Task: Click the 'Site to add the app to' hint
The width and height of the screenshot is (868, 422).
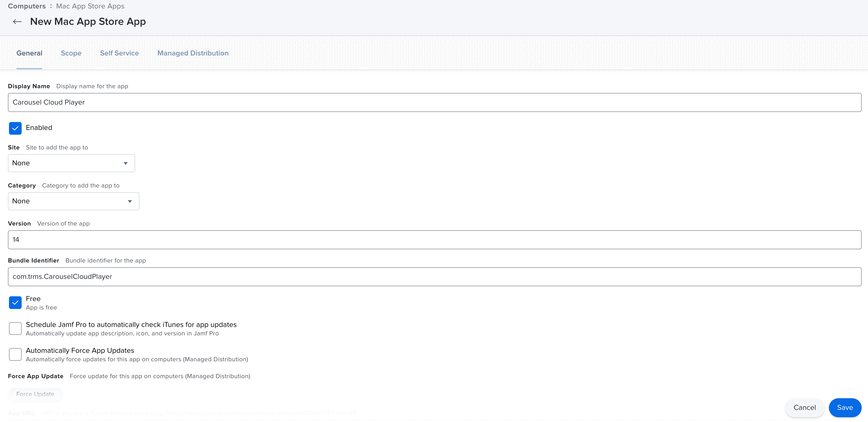Action: pos(57,148)
